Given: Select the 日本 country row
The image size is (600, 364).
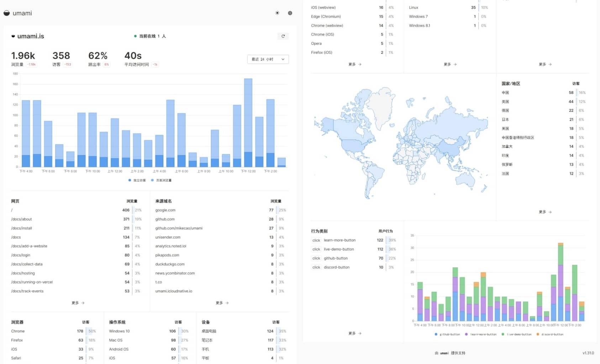Looking at the screenshot, I should [x=544, y=119].
